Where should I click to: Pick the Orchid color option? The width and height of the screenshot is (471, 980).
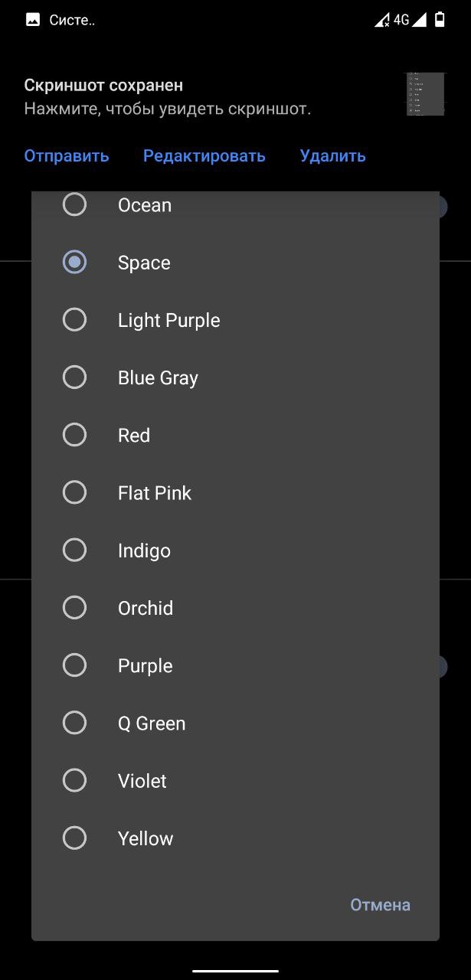[x=74, y=608]
